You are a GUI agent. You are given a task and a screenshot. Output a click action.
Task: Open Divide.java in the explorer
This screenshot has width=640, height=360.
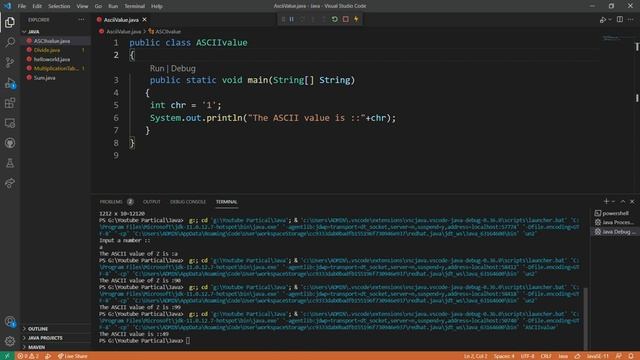point(47,50)
